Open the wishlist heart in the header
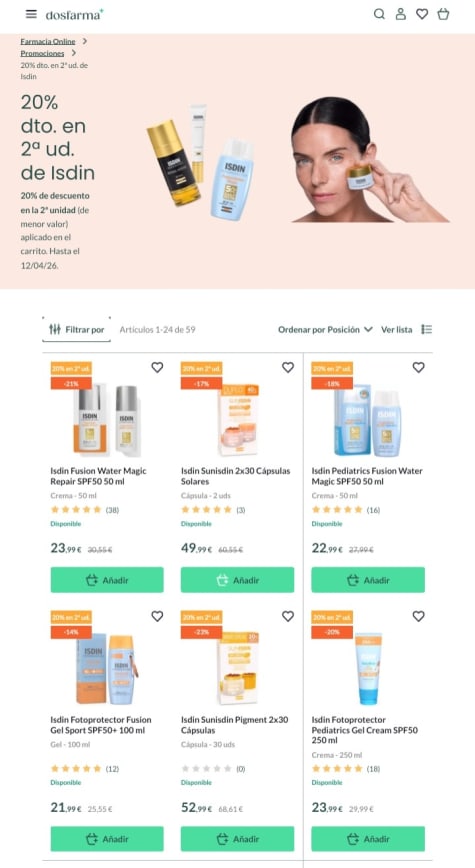 coord(422,14)
